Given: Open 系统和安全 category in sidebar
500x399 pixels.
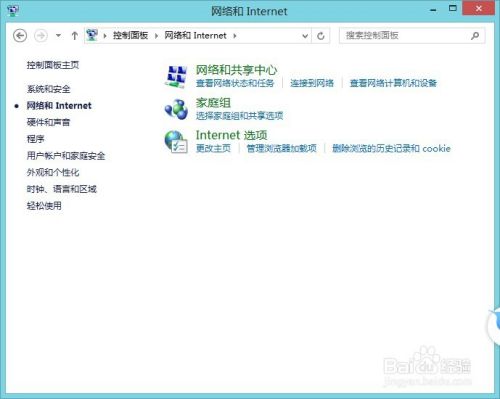Looking at the screenshot, I should pyautogui.click(x=48, y=89).
